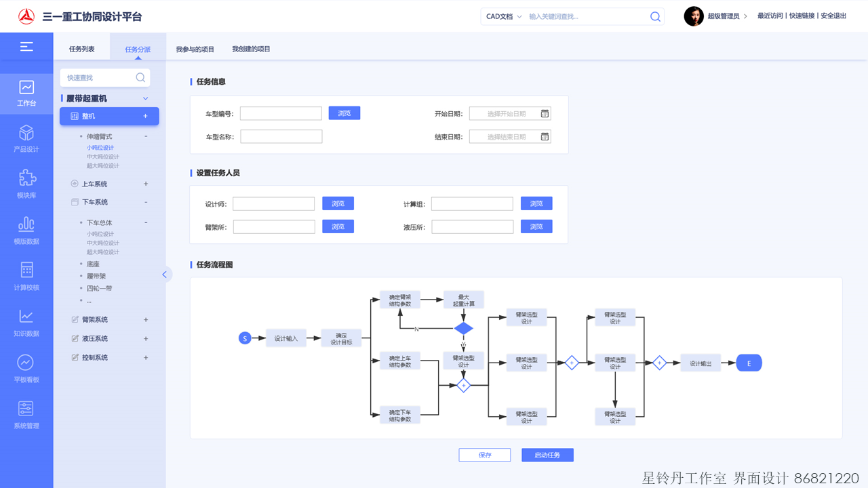Open the 计算校核 calculator icon

26,270
